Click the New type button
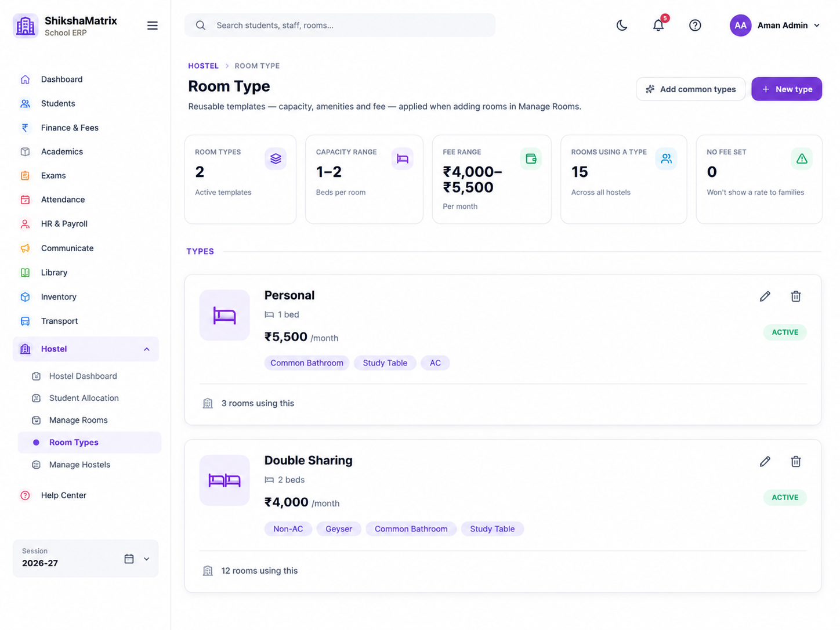Image resolution: width=840 pixels, height=630 pixels. coord(787,89)
